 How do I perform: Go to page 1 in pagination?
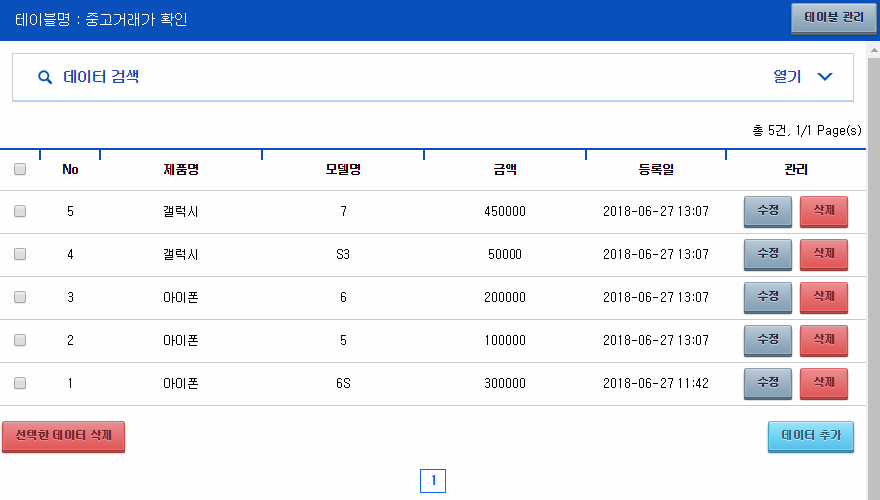433,481
